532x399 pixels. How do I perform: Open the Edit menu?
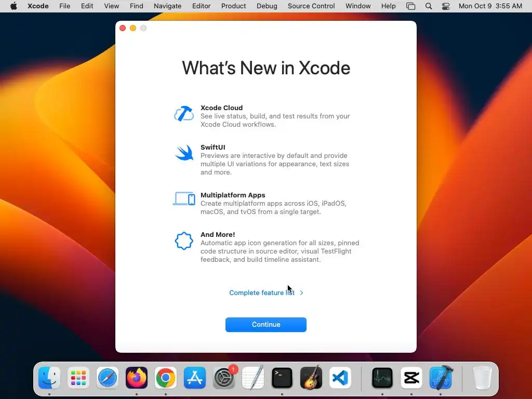coord(87,6)
